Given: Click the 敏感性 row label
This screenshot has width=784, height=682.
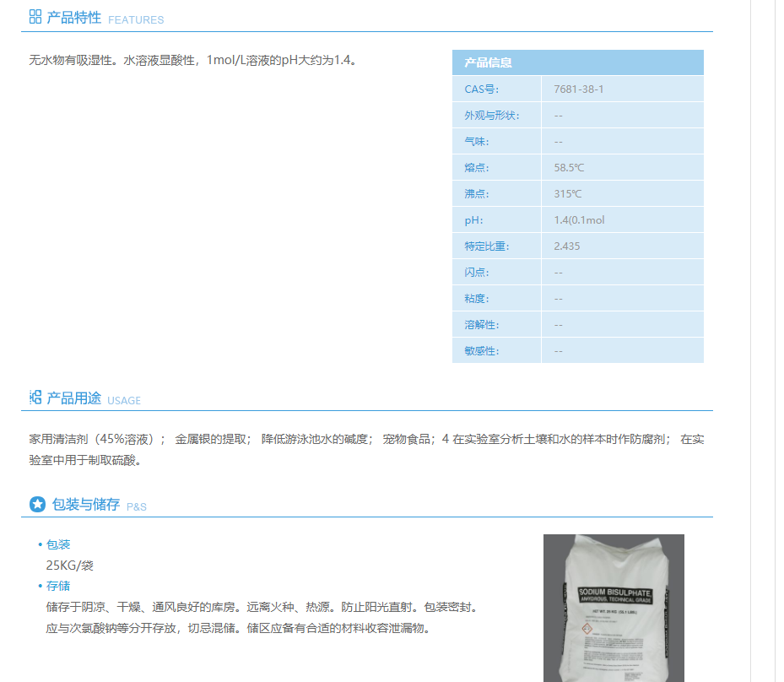Looking at the screenshot, I should pos(481,350).
